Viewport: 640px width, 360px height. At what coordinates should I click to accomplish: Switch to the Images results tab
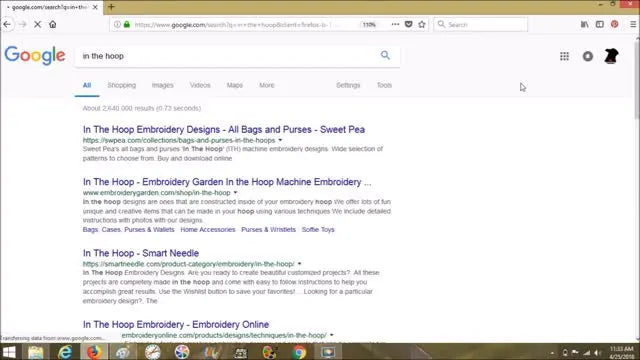pos(162,85)
